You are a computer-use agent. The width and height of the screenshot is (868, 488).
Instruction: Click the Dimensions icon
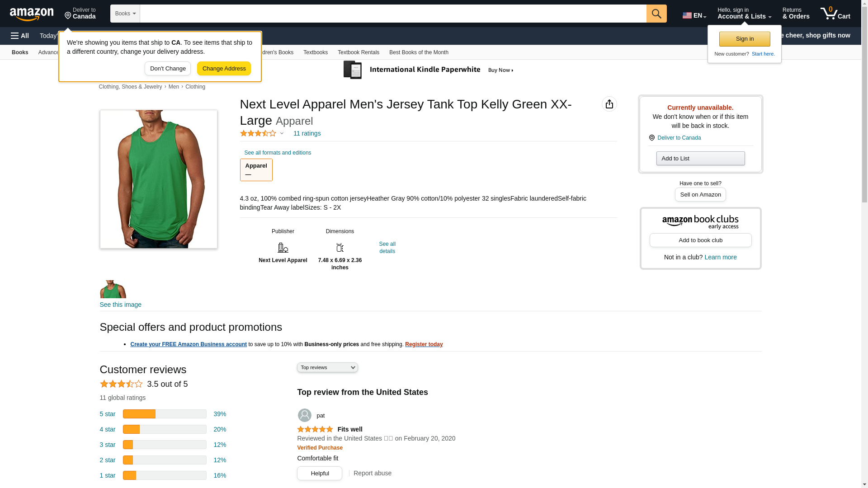(x=340, y=248)
